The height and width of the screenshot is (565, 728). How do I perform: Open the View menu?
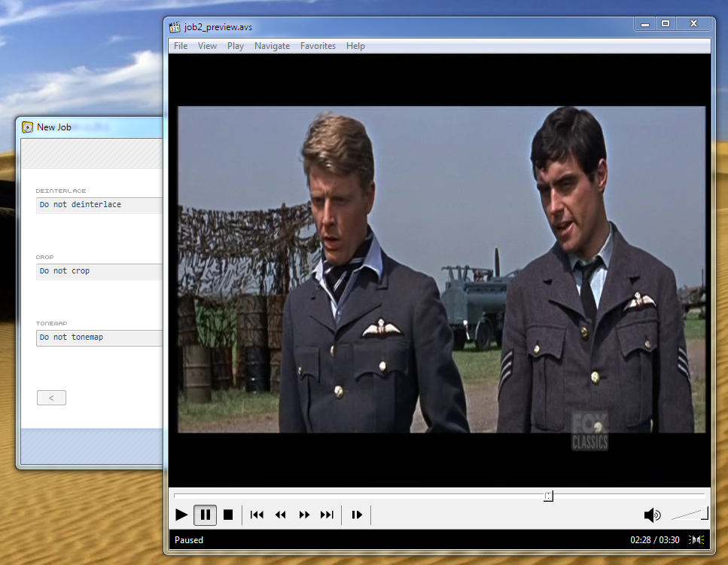207,46
